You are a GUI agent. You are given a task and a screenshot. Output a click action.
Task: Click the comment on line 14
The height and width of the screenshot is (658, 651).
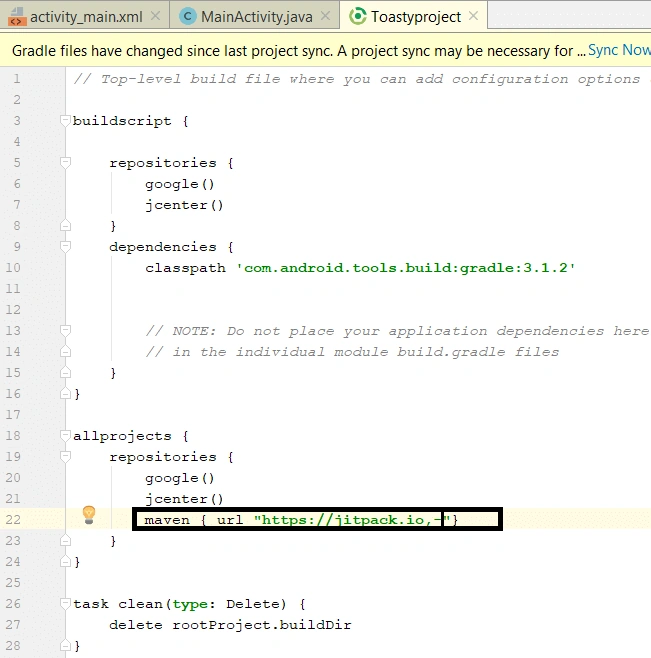tap(352, 352)
